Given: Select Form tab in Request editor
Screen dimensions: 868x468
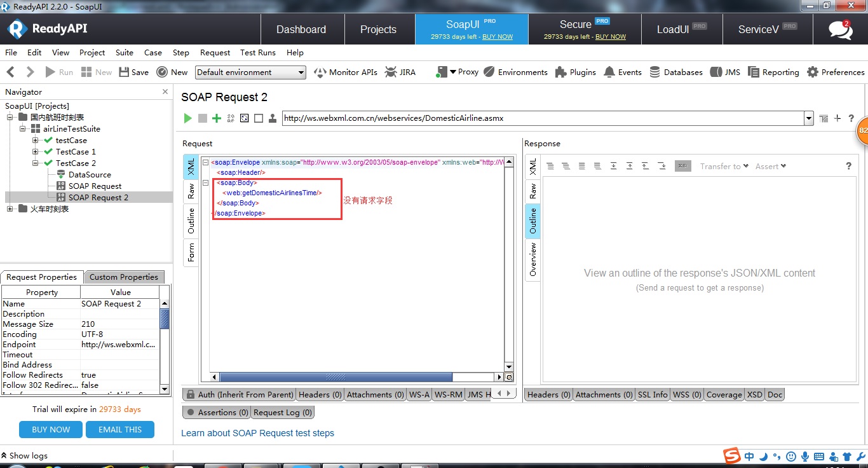Looking at the screenshot, I should point(191,253).
